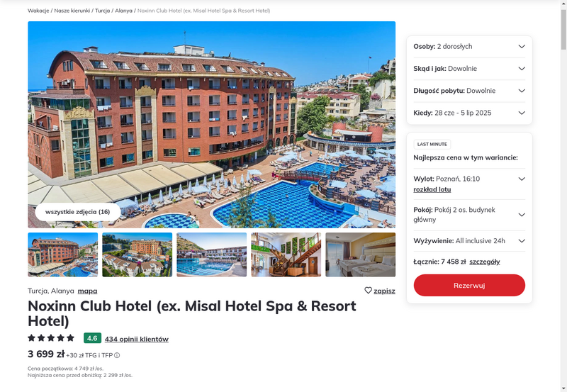Open the 434 opinii klientów reviews link
567x392 pixels.
[137, 339]
